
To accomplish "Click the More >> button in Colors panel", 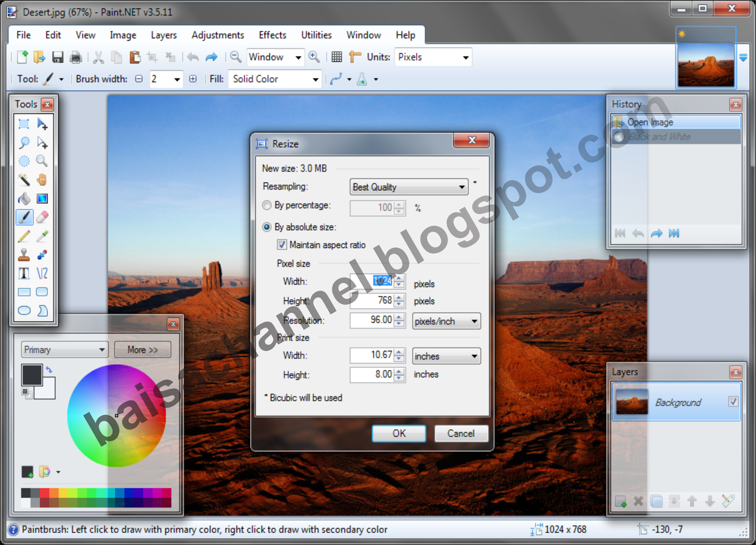I will (143, 350).
